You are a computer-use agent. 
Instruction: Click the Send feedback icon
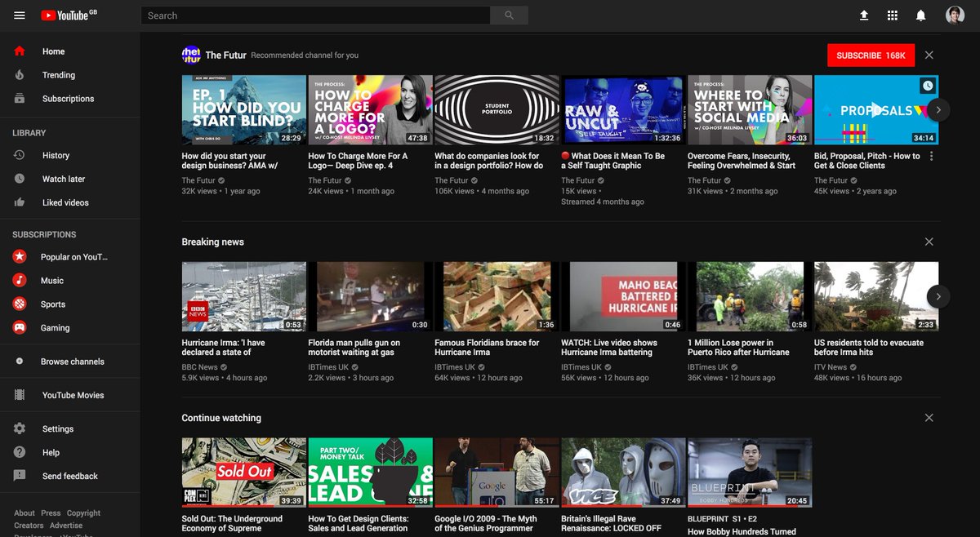click(x=20, y=476)
